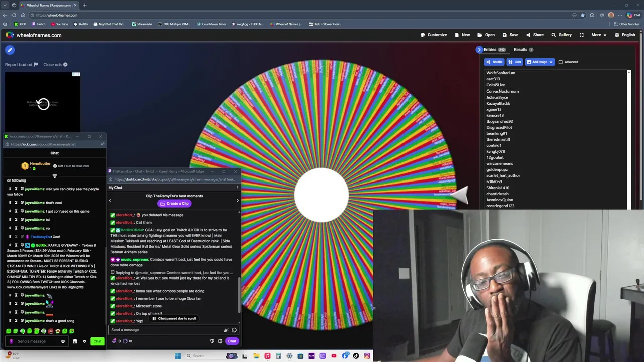The height and width of the screenshot is (362, 644).
Task: Go back in the browser
Action: [5, 15]
